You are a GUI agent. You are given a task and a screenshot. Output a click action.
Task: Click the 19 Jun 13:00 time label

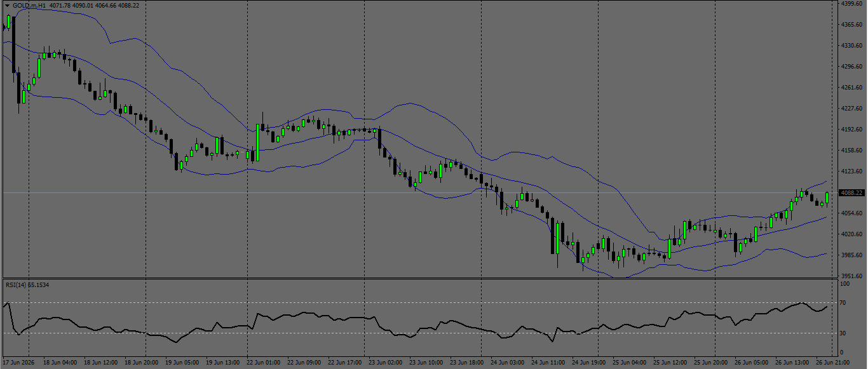tap(223, 362)
